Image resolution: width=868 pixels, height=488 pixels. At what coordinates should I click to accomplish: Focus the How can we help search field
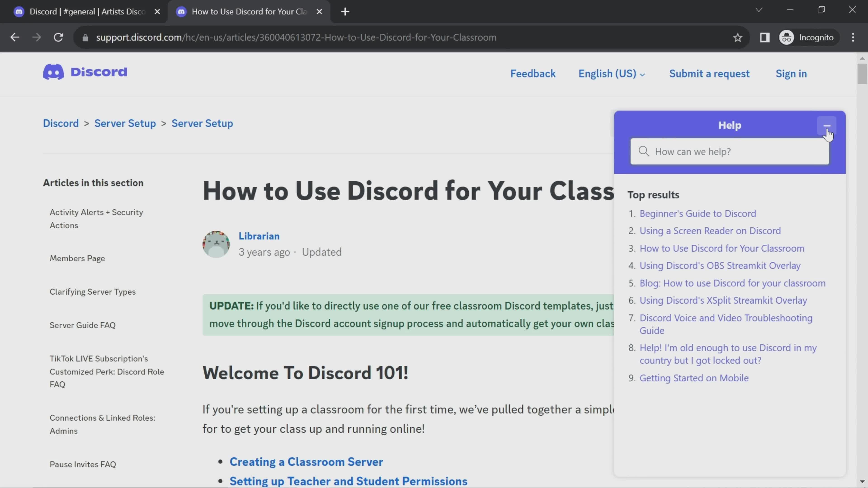730,152
